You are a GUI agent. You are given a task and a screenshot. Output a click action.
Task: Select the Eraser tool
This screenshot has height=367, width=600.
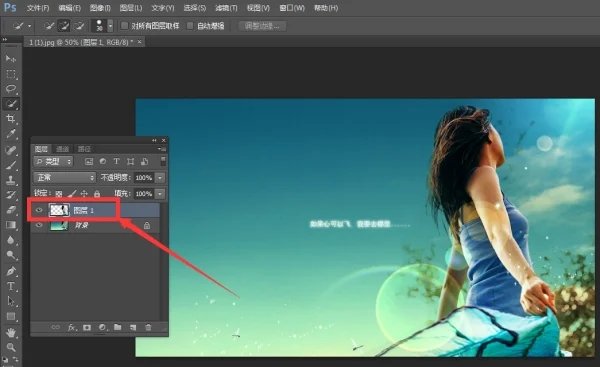point(11,210)
